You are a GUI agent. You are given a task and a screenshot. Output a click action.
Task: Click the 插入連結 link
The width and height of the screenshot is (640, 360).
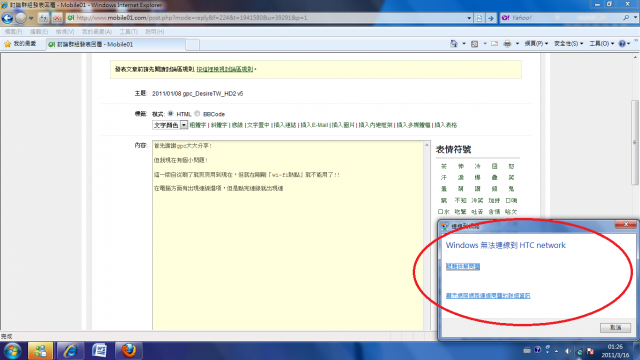click(285, 125)
